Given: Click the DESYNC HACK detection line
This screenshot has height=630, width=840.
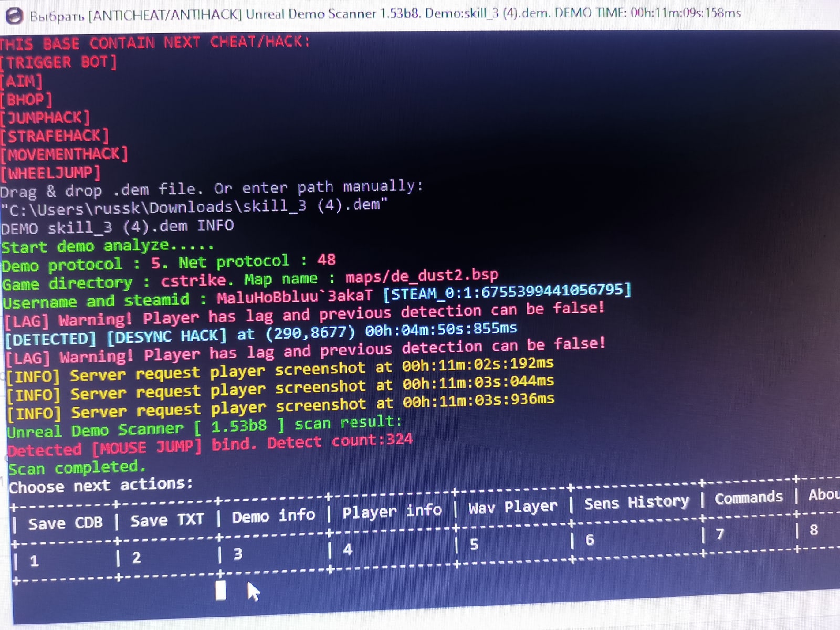Looking at the screenshot, I should [x=261, y=334].
